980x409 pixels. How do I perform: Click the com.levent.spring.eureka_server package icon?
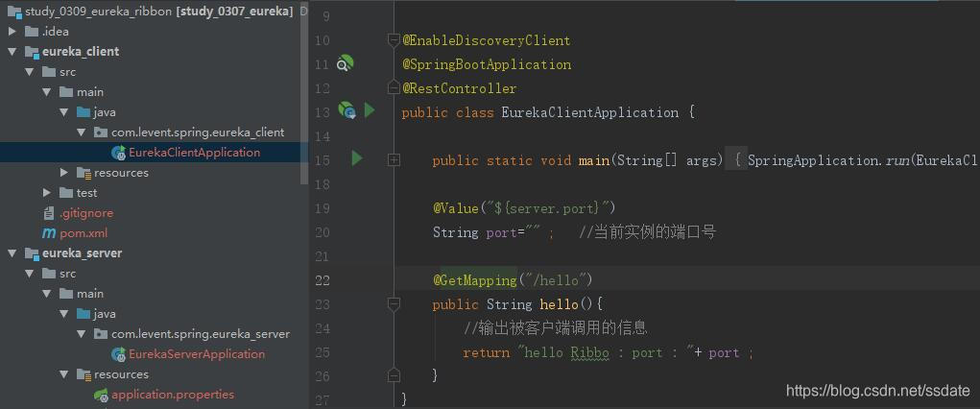[100, 334]
